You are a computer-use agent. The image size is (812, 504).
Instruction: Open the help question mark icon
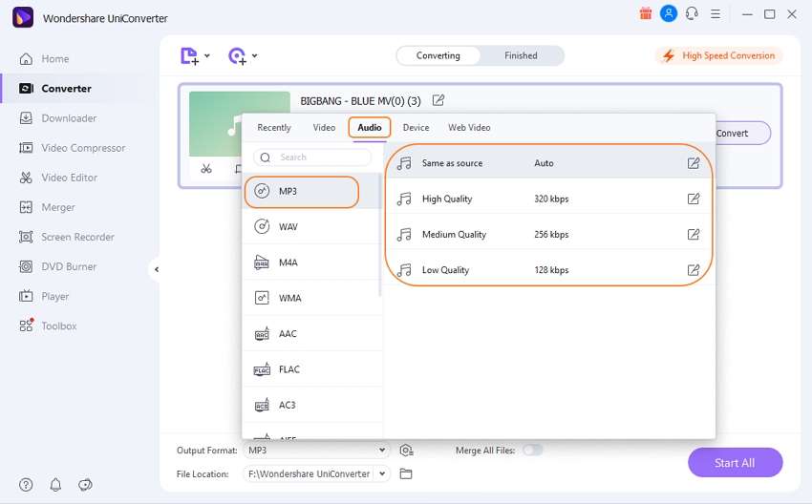click(26, 485)
